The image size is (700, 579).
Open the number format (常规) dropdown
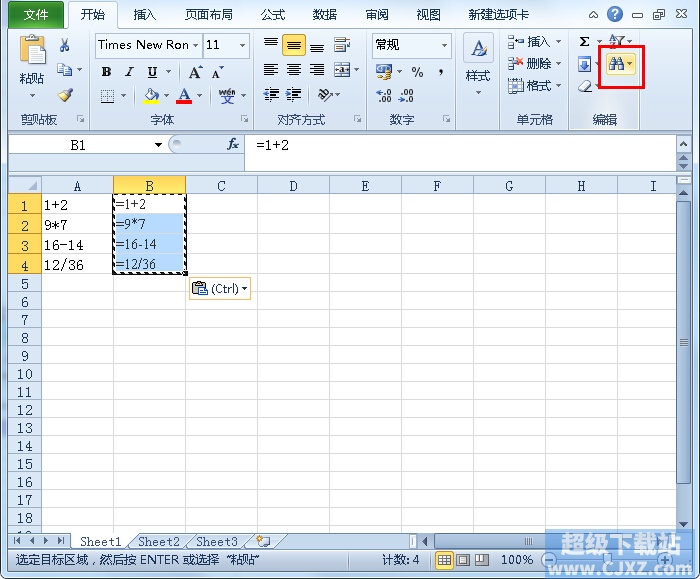pos(444,45)
